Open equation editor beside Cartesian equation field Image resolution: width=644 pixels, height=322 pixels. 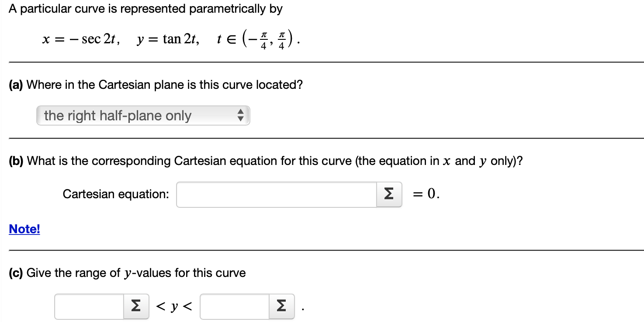tap(389, 194)
